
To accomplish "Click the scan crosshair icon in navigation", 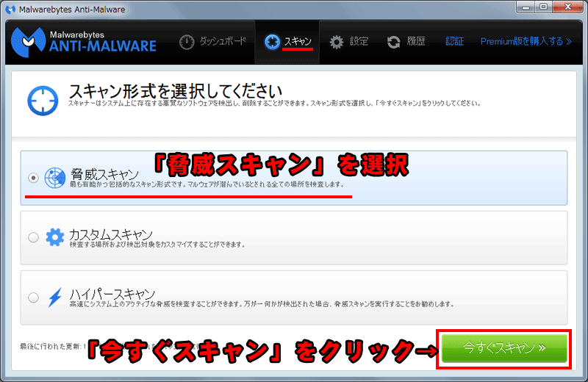I will [x=272, y=42].
